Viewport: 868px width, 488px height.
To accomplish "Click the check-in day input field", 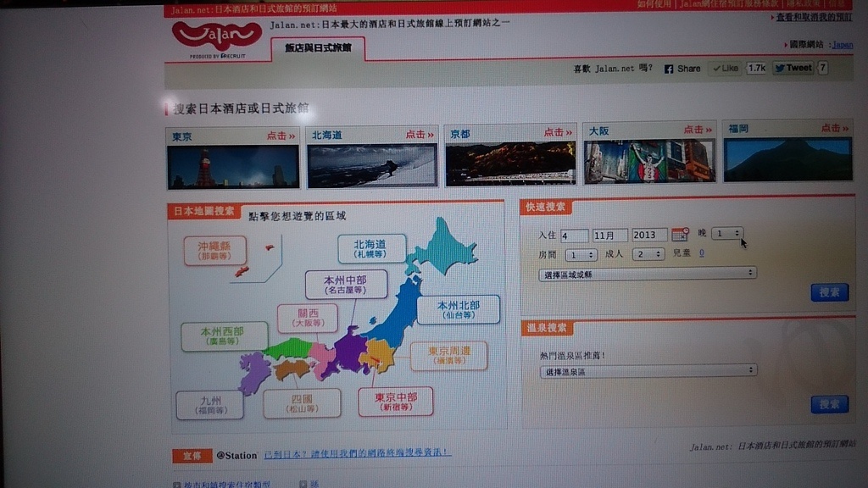I will pos(574,236).
